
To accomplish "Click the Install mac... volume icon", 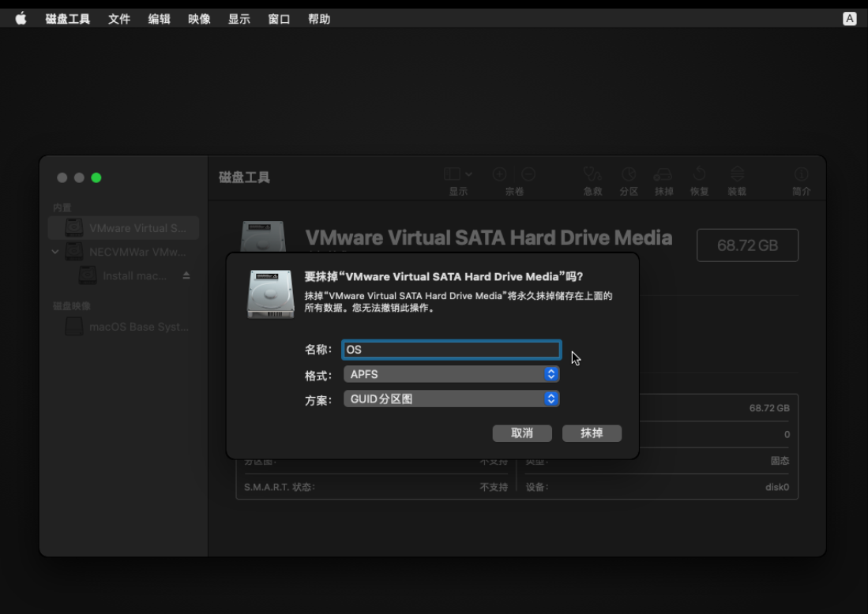I will [88, 275].
